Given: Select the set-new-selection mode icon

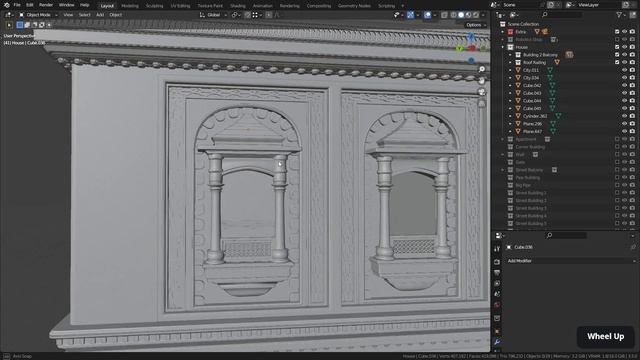Looking at the screenshot, I should 20,25.
